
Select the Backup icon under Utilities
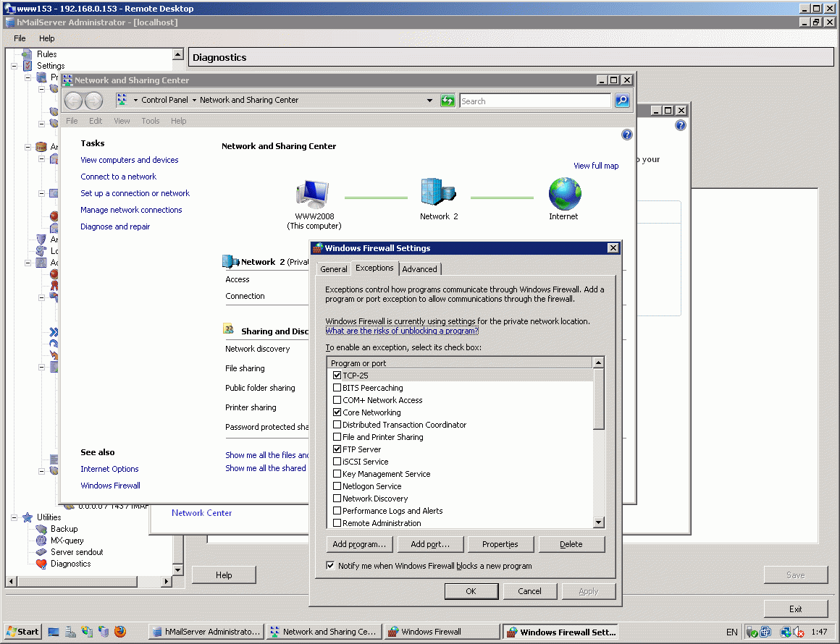(41, 529)
